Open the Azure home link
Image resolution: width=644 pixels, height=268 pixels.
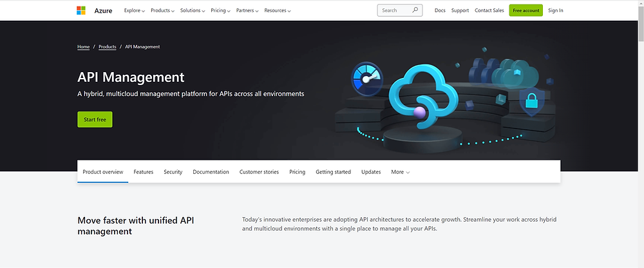pyautogui.click(x=103, y=11)
